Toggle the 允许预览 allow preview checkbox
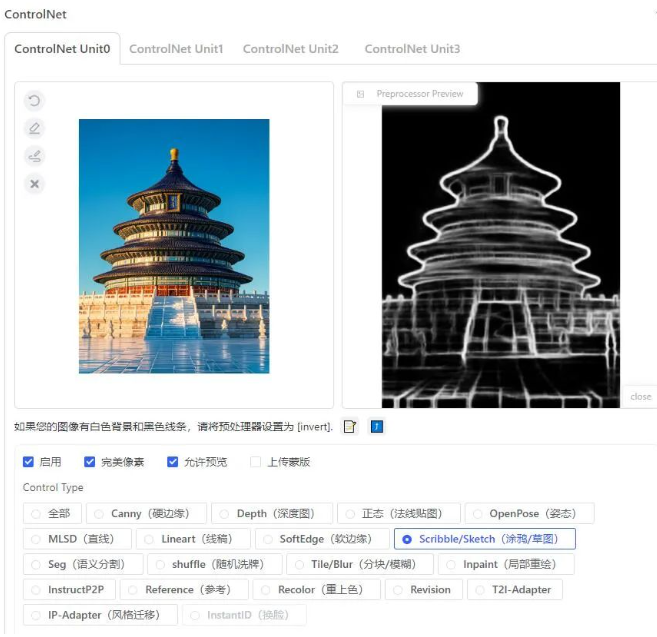The height and width of the screenshot is (637, 657). (172, 462)
